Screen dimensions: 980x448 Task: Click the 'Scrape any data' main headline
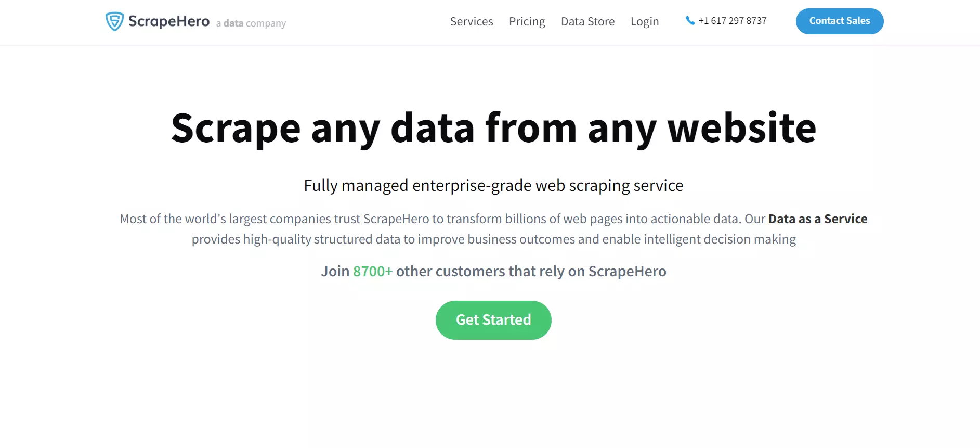(493, 129)
